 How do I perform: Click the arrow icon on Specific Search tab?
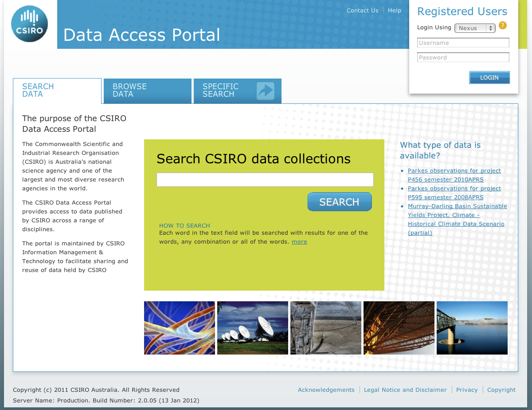point(265,91)
